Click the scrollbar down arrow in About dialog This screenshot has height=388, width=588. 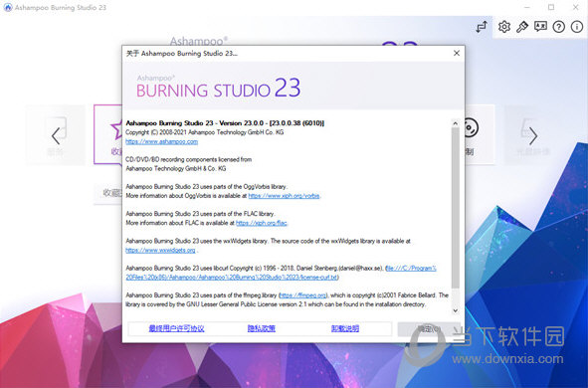click(x=456, y=310)
